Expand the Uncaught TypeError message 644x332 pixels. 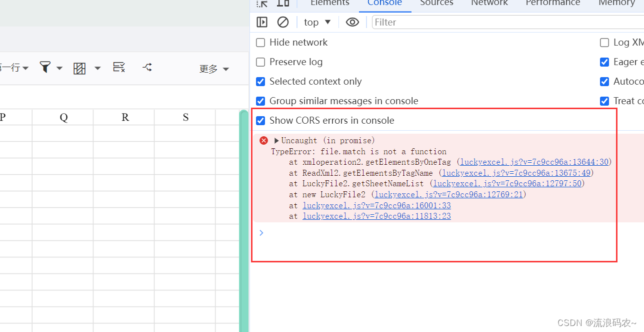coord(276,140)
